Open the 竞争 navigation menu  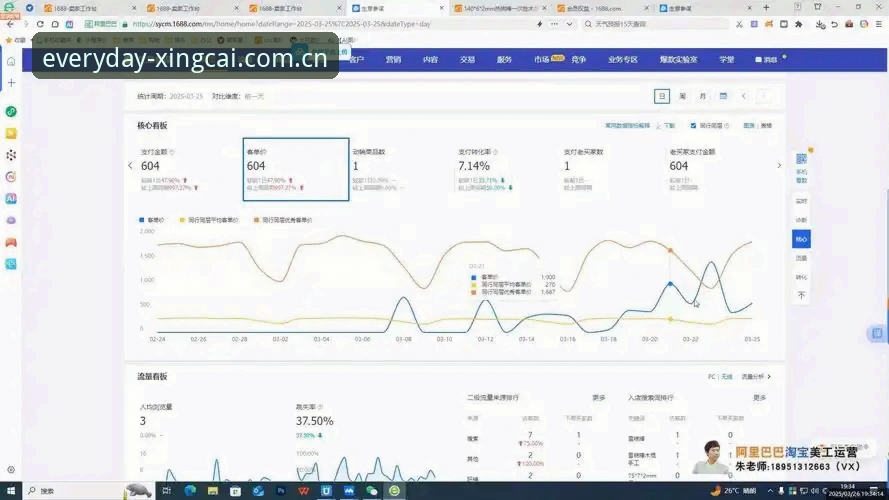(578, 60)
